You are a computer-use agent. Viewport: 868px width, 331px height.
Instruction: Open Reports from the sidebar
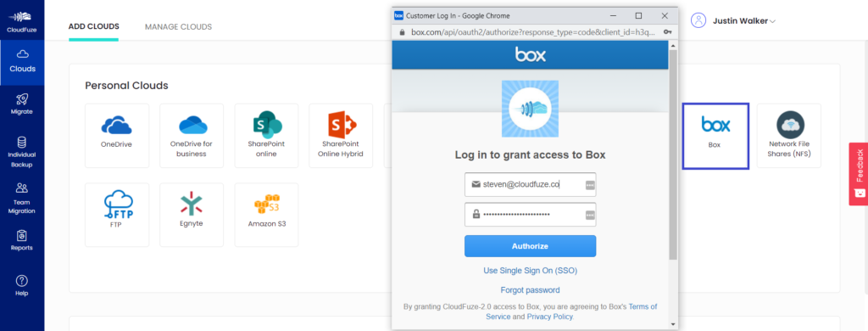[22, 241]
